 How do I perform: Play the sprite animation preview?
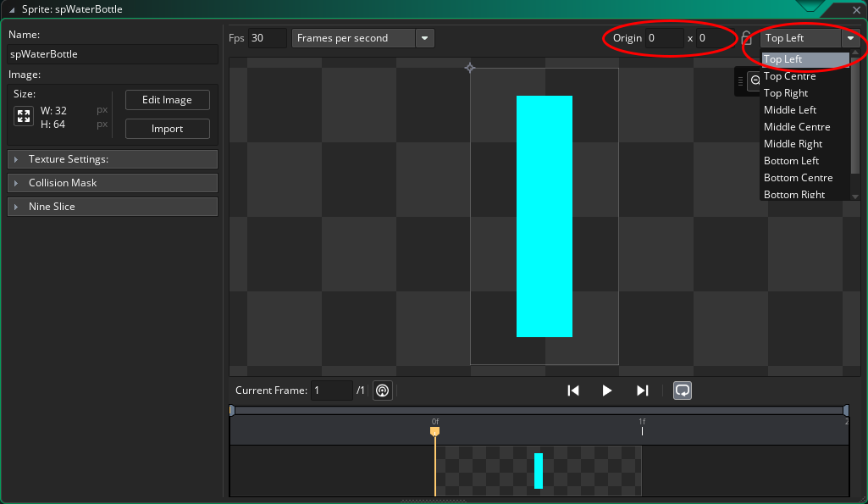coord(607,390)
